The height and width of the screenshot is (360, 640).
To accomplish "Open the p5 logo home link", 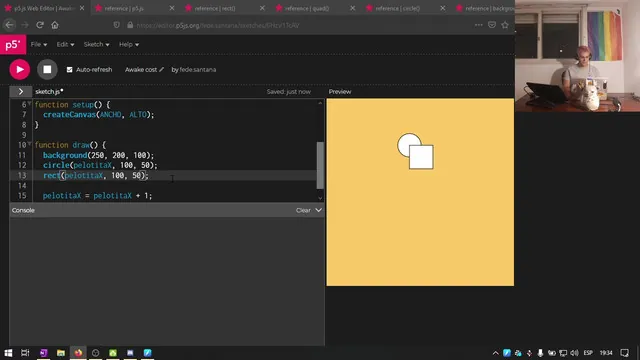I will pyautogui.click(x=13, y=44).
